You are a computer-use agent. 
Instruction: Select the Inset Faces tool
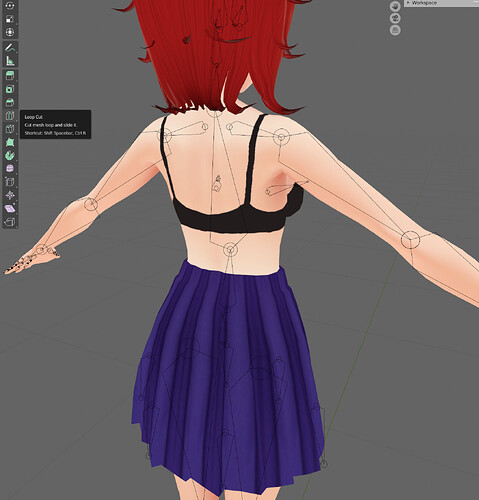(10, 89)
